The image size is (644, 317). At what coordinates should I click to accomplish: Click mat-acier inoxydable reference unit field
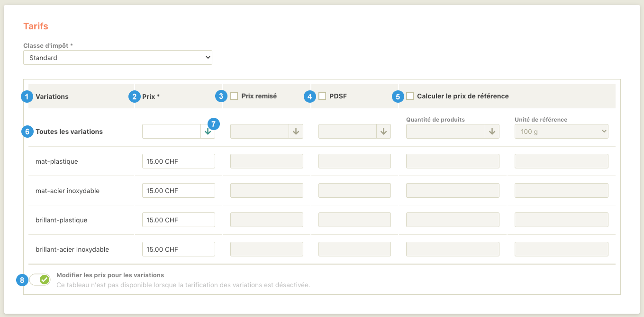point(562,191)
